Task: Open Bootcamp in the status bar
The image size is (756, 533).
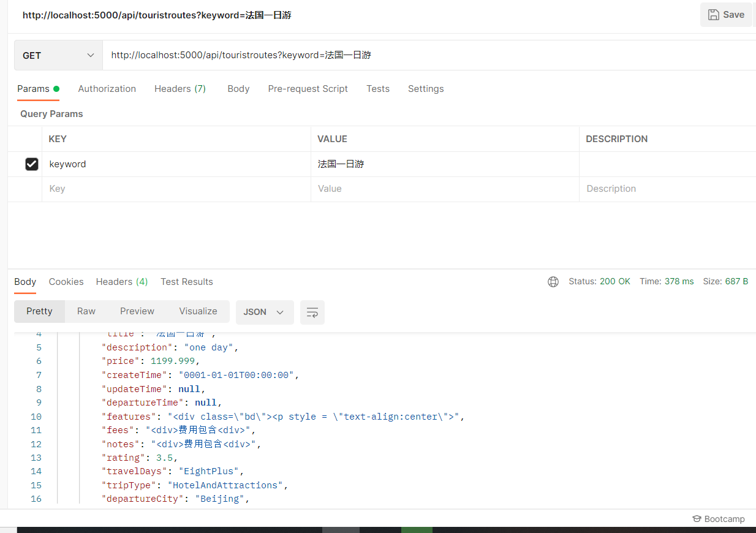Action: (x=719, y=519)
